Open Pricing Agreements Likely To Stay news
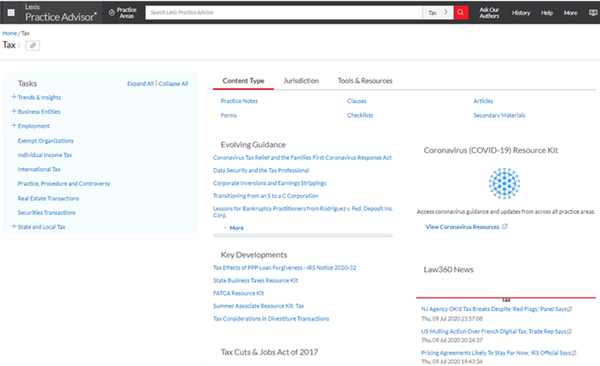This screenshot has height=366, width=600. click(496, 353)
